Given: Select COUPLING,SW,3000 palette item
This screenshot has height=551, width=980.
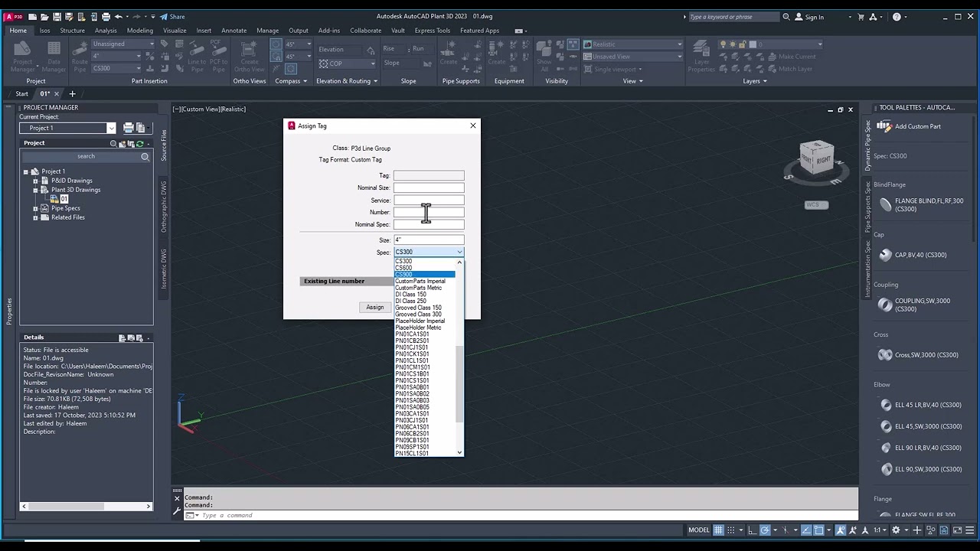Looking at the screenshot, I should pos(915,305).
